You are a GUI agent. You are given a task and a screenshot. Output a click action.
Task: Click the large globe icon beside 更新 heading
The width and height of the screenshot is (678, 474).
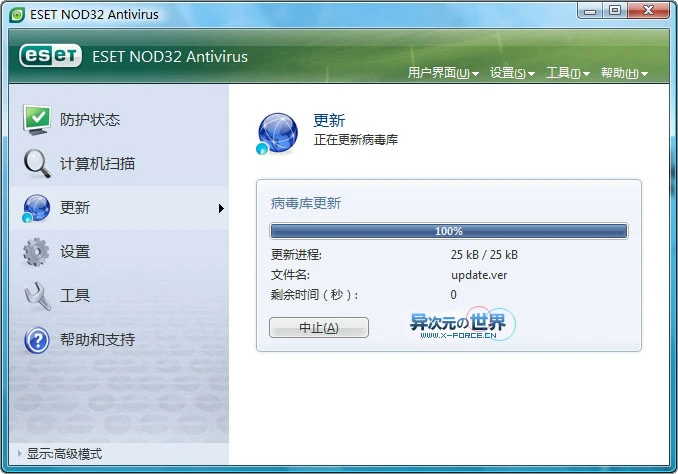point(277,133)
